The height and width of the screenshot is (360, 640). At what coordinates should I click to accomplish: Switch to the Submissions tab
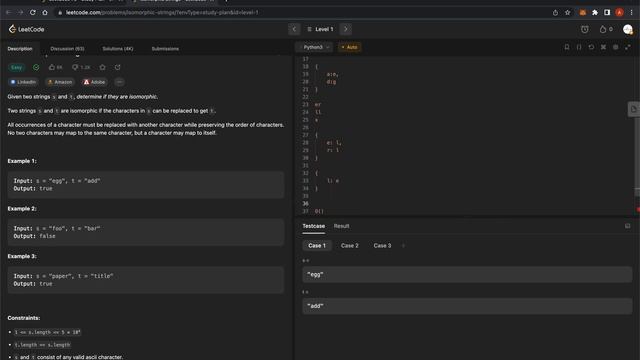point(165,49)
